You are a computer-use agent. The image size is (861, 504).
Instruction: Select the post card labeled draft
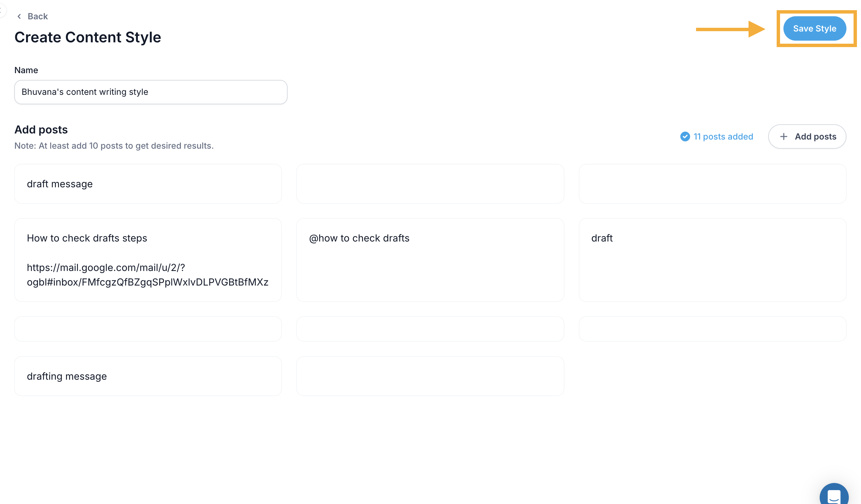[712, 260]
